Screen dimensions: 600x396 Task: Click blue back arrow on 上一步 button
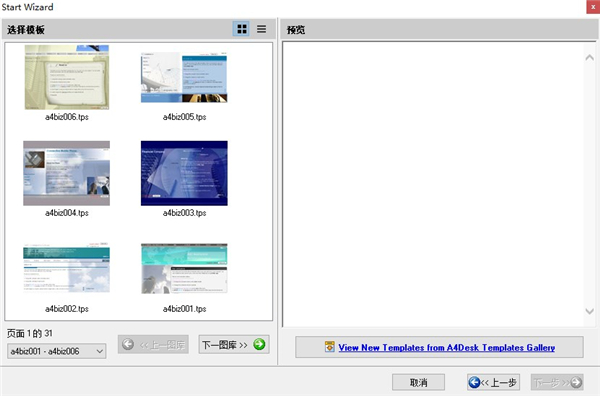click(474, 382)
